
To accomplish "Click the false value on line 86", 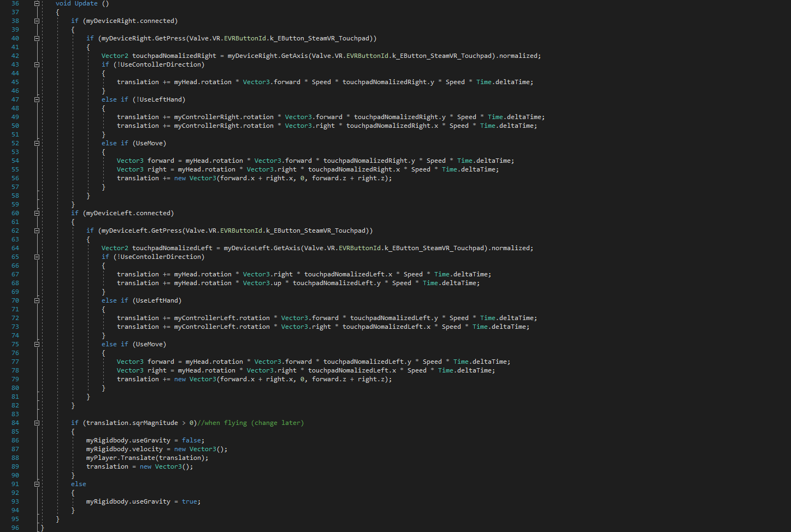I will [x=191, y=440].
